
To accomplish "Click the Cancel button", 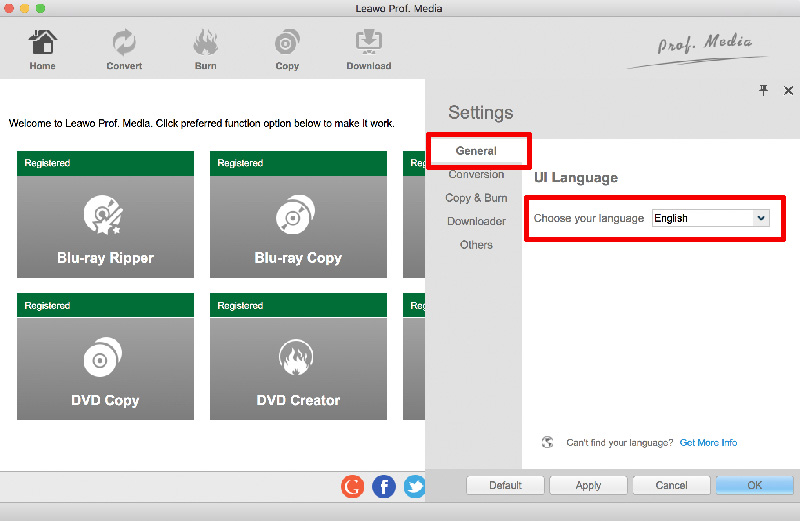I will (x=671, y=485).
